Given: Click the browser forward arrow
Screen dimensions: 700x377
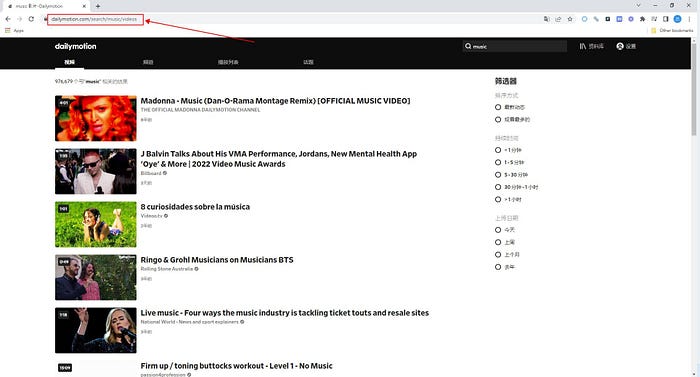Looking at the screenshot, I should (19, 19).
